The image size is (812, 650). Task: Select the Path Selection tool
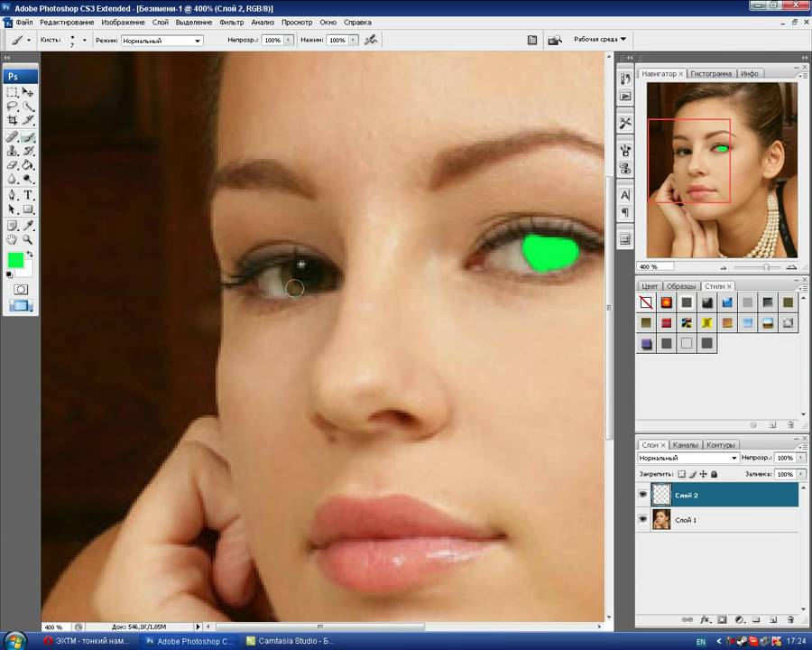[12, 209]
